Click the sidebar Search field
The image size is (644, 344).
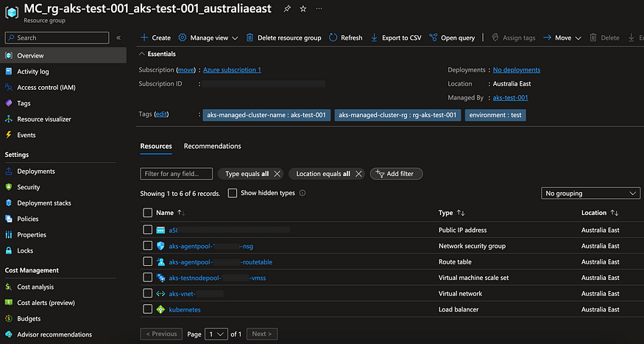[x=57, y=38]
